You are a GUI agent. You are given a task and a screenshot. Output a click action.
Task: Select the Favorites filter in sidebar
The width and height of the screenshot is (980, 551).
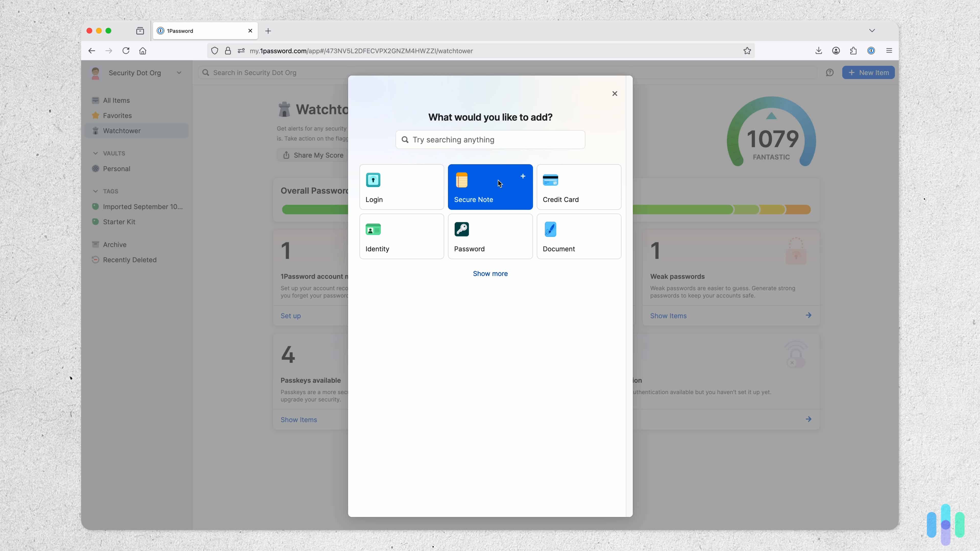pos(117,115)
